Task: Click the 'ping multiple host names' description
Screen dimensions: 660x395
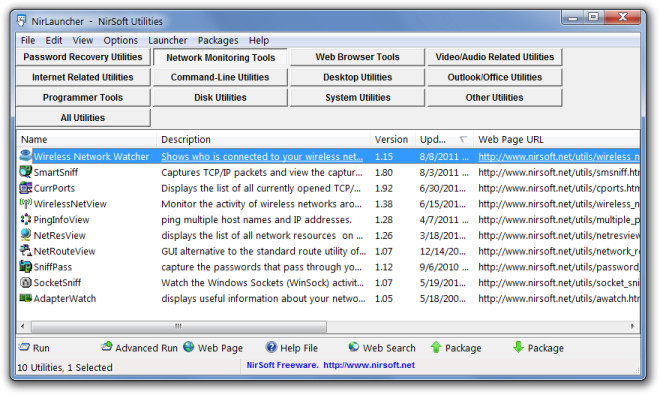Action: pos(256,220)
